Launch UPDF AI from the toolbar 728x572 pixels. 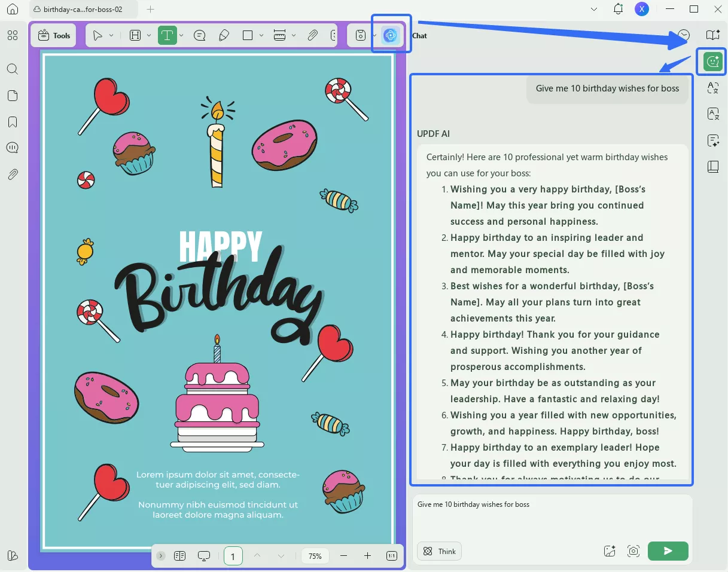pyautogui.click(x=389, y=35)
